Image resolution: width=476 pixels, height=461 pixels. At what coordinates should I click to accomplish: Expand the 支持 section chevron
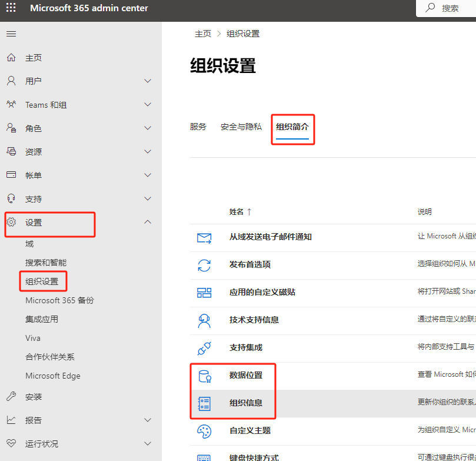148,198
